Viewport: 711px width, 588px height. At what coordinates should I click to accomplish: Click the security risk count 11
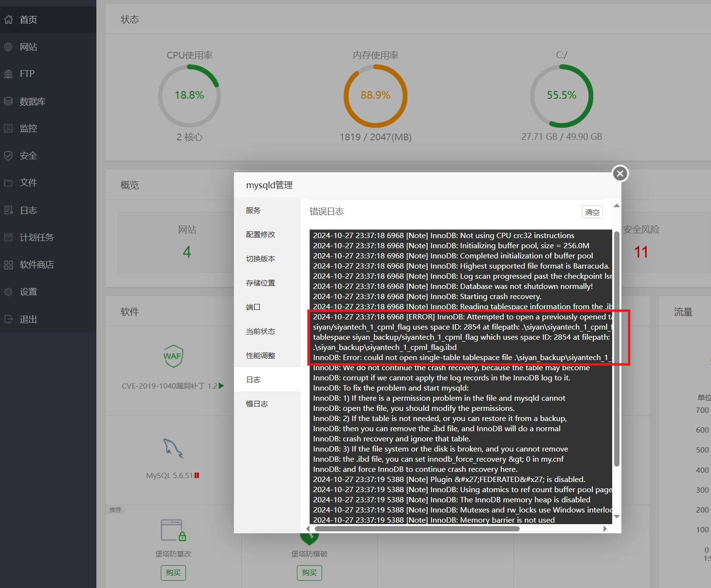click(x=641, y=252)
